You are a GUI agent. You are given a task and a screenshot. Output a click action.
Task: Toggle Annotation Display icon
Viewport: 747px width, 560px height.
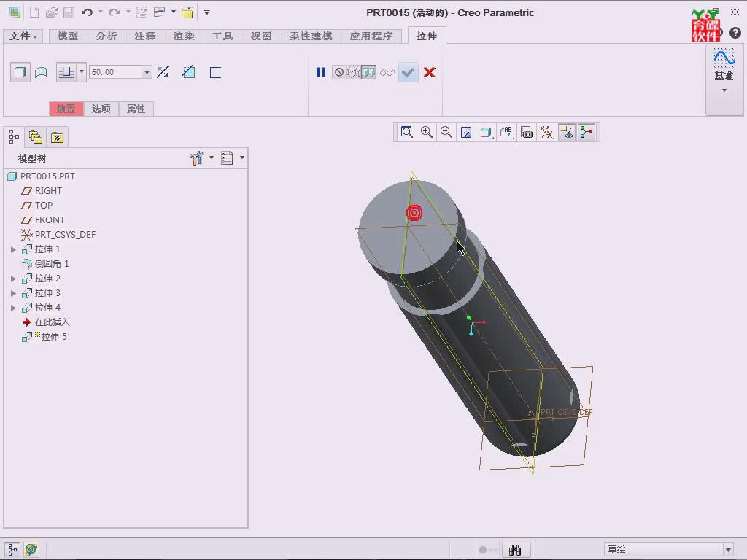(x=567, y=132)
